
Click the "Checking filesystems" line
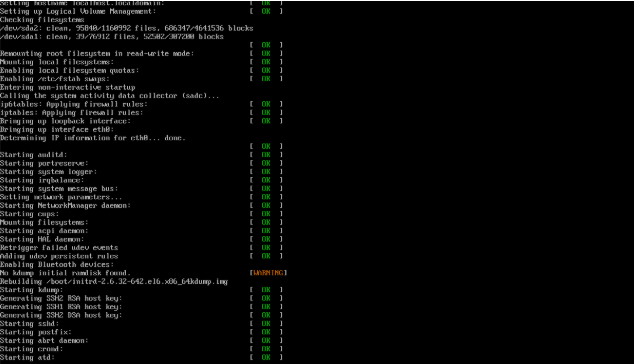pos(42,20)
